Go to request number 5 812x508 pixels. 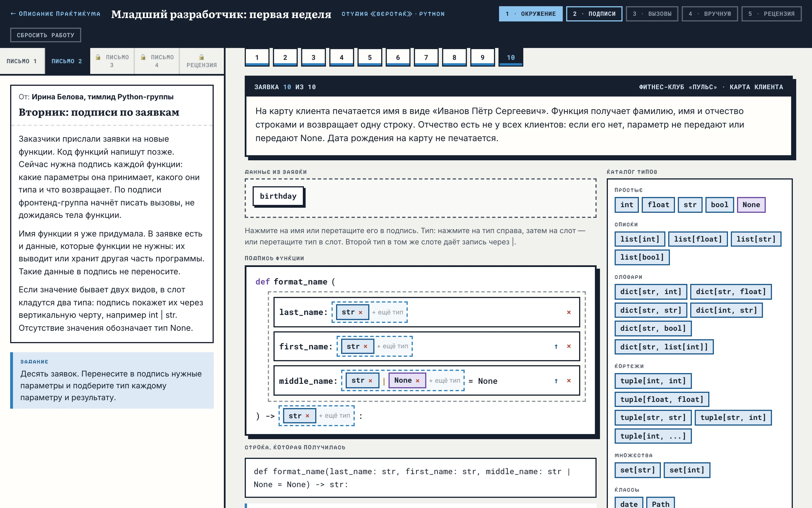[x=370, y=57]
